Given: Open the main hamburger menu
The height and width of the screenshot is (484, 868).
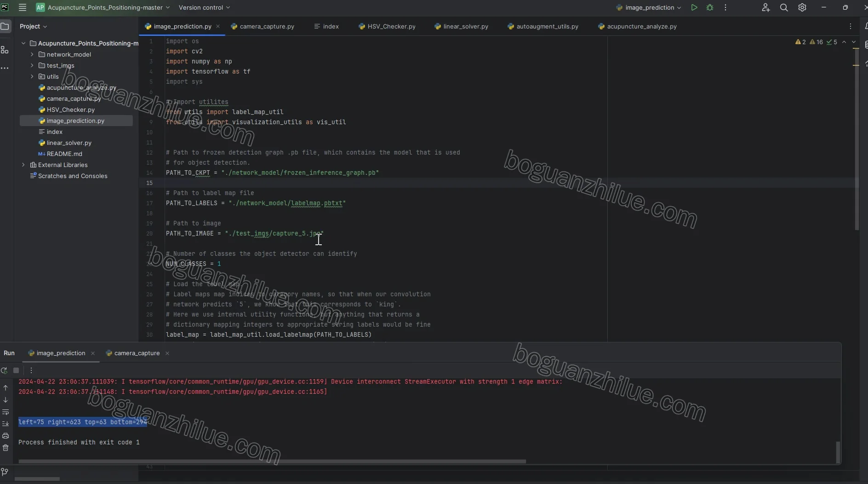Looking at the screenshot, I should tap(22, 7).
